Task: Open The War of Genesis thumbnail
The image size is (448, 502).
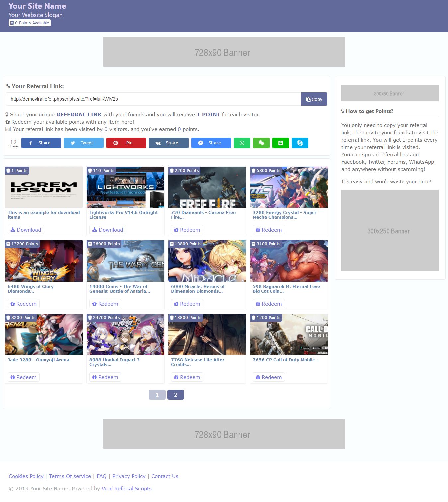Action: [126, 261]
